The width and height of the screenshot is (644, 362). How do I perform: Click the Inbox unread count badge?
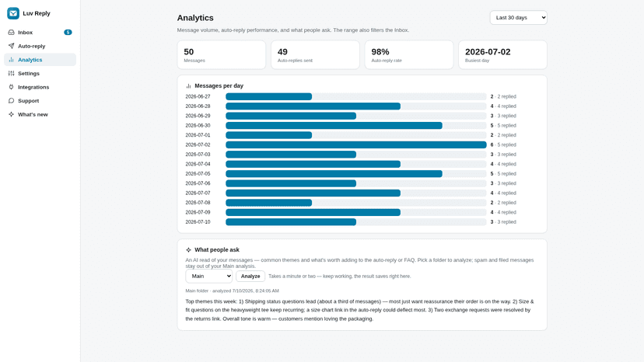68,33
